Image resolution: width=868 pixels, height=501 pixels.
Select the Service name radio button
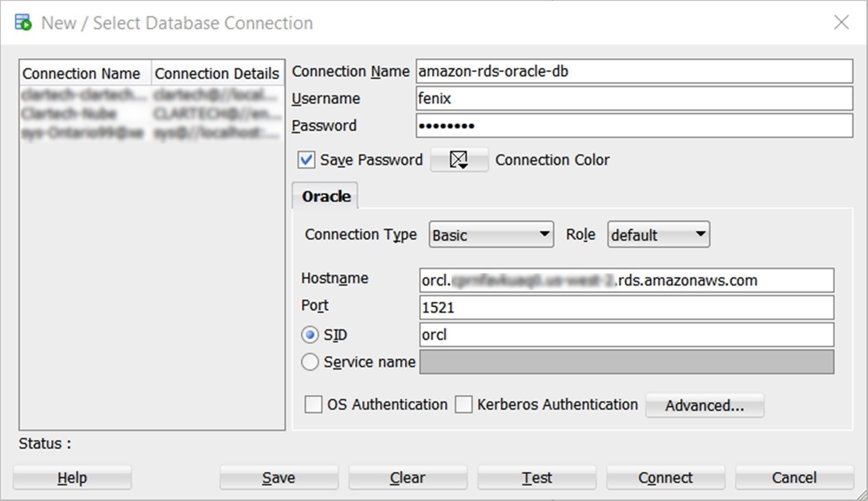(310, 362)
